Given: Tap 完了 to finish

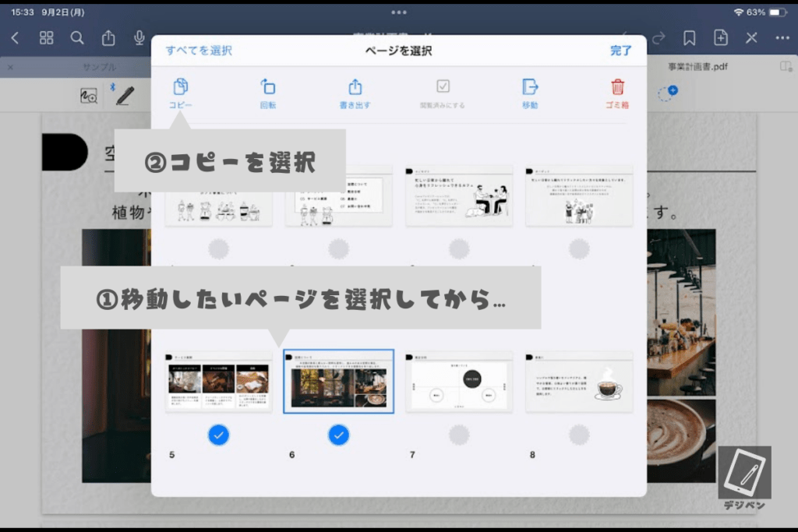Looking at the screenshot, I should pyautogui.click(x=621, y=51).
